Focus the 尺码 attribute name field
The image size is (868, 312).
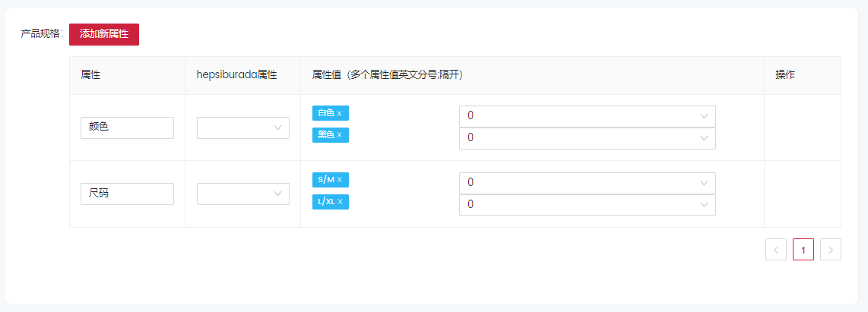pyautogui.click(x=128, y=194)
